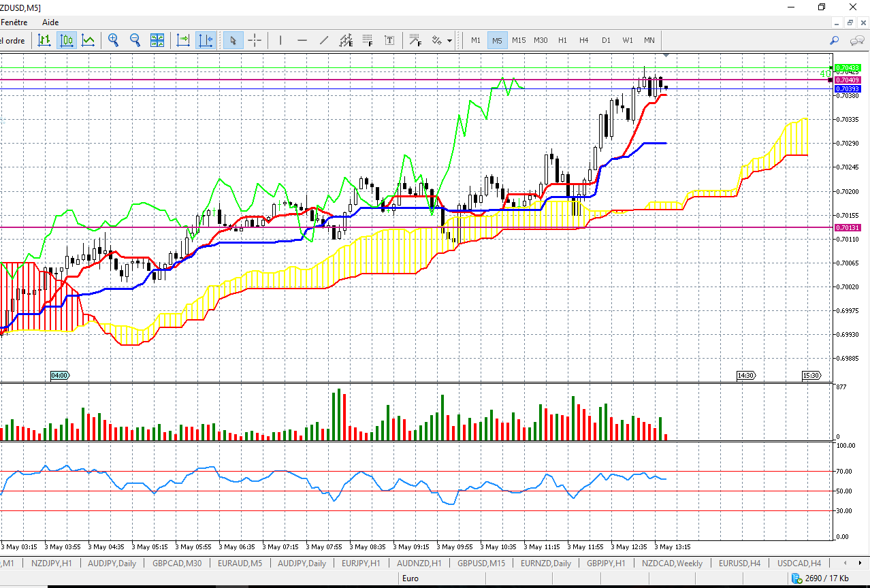
Task: Open the search magnifier icon
Action: pyautogui.click(x=835, y=40)
